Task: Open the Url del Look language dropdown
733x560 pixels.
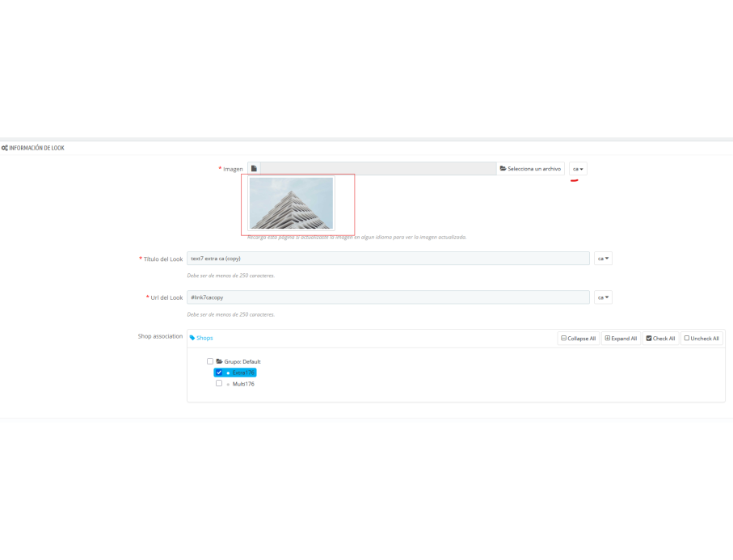Action: (x=603, y=297)
